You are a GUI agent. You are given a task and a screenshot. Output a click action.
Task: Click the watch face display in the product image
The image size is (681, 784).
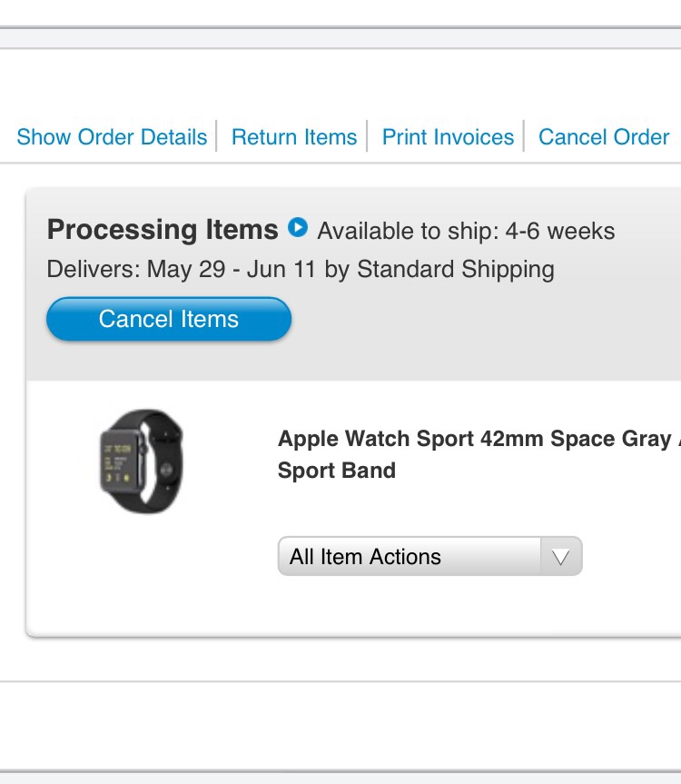coord(118,463)
